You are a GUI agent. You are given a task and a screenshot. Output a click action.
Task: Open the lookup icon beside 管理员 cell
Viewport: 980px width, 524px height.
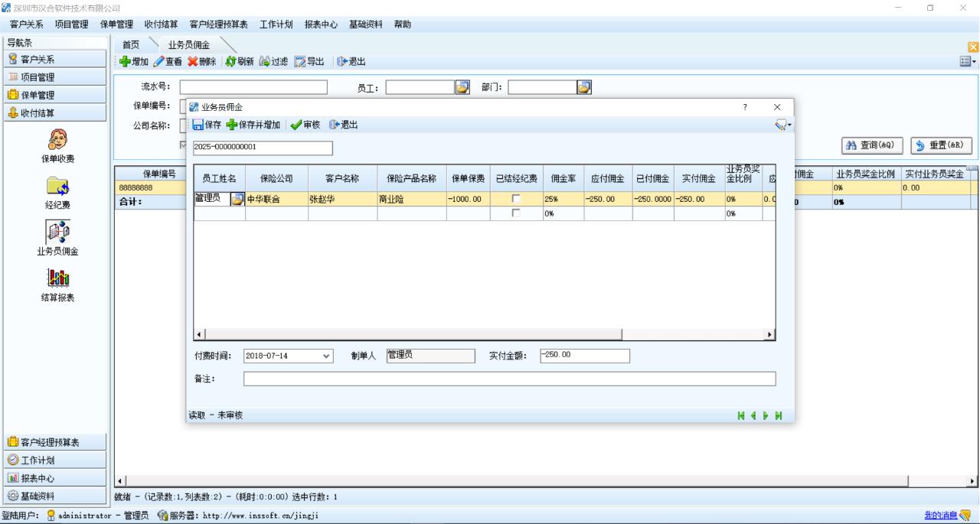coord(237,199)
